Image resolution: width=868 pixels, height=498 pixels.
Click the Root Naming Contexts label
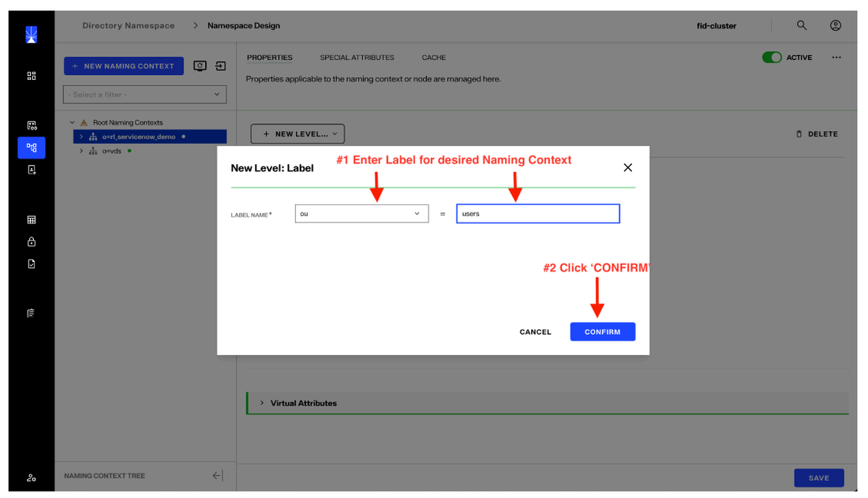128,122
